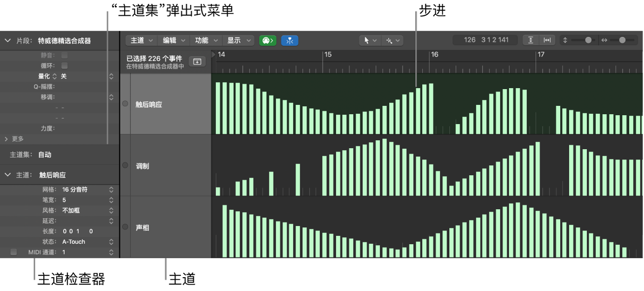Tick the MIDI 通道 checkbox
Screen dimensions: 644x291
(13, 252)
